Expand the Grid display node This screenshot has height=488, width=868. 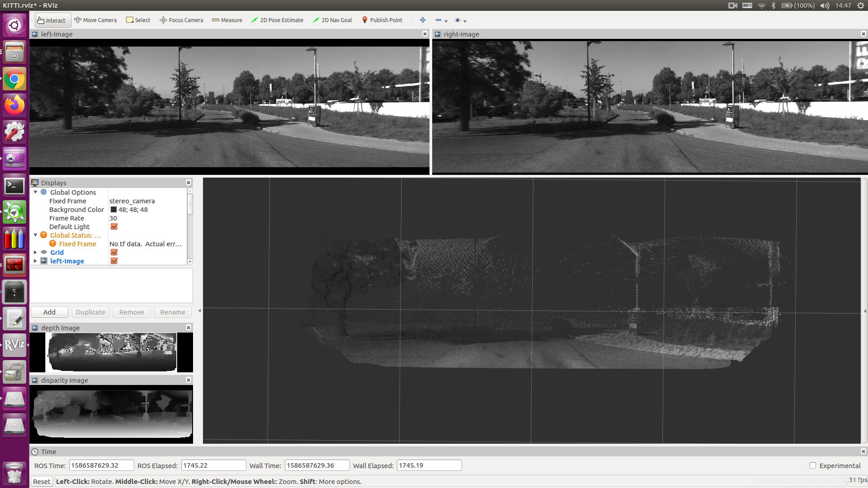point(36,252)
